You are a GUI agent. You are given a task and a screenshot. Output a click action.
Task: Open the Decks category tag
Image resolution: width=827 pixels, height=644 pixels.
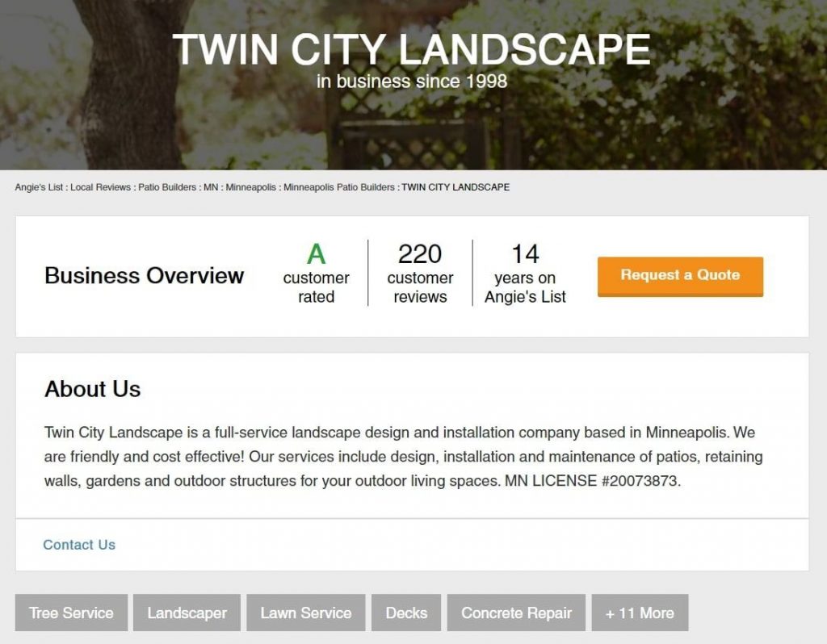(406, 613)
